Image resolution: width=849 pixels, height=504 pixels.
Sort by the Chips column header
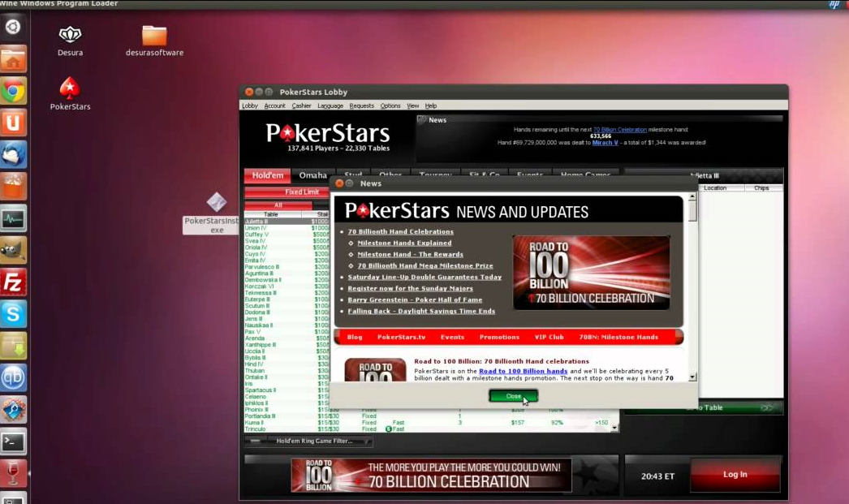pyautogui.click(x=761, y=187)
